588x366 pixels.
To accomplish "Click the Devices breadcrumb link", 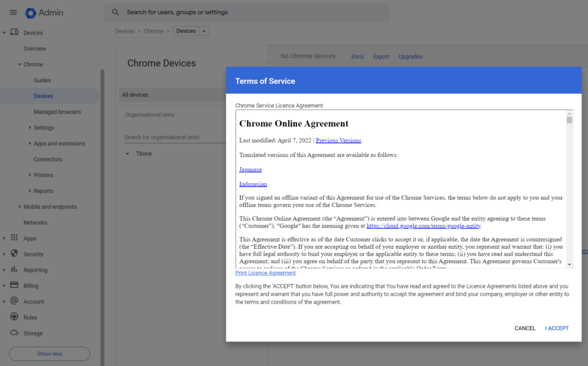I will (x=125, y=31).
